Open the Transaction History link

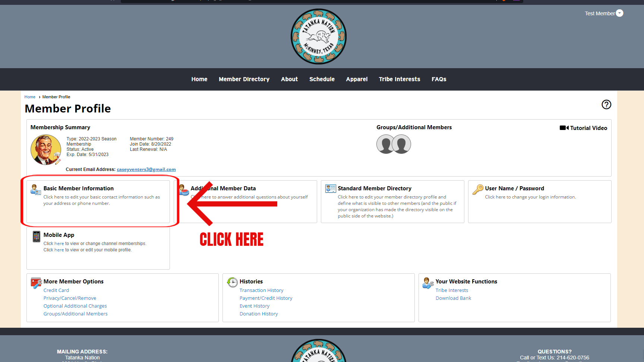tap(262, 290)
